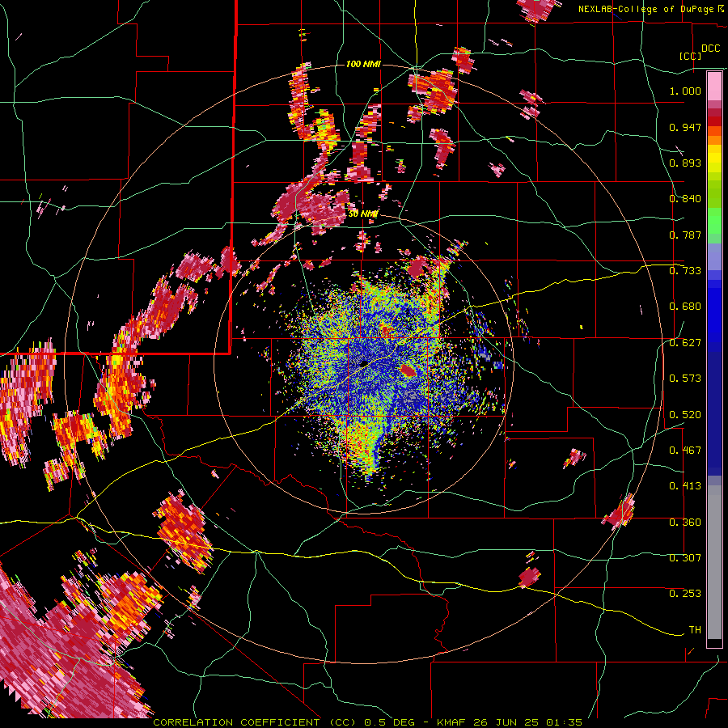This screenshot has height=728, width=728.
Task: Select the 0.413 scale value
Action: [685, 486]
